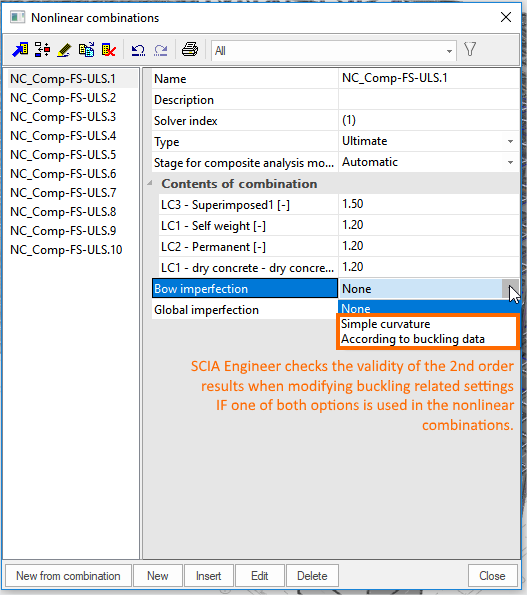This screenshot has height=595, width=527.
Task: Click the Print icon in toolbar
Action: tap(190, 49)
